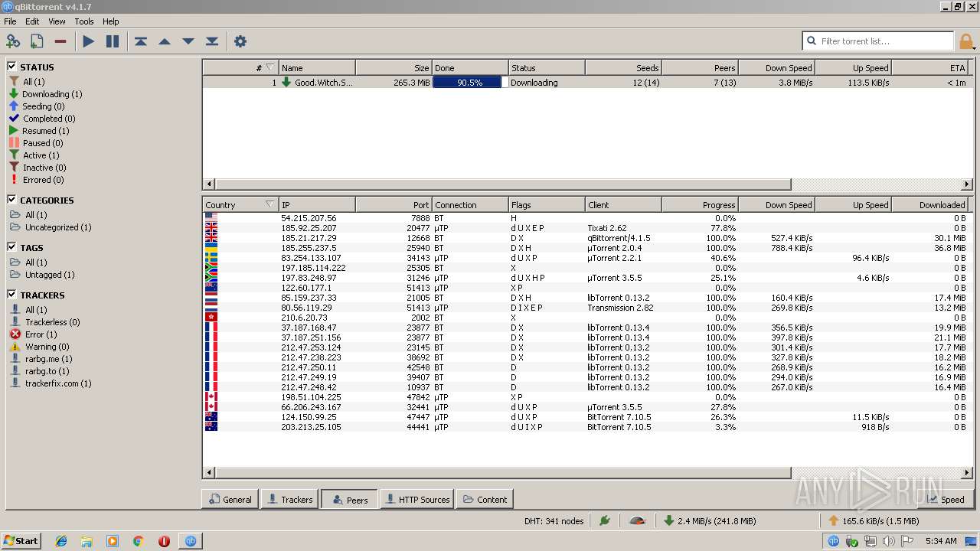Sort torrents by Down Speed column header

(x=776, y=67)
